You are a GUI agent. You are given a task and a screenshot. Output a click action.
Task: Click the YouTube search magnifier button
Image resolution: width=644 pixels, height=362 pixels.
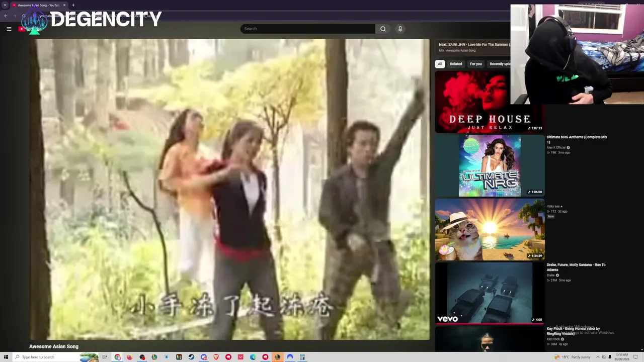pyautogui.click(x=383, y=29)
